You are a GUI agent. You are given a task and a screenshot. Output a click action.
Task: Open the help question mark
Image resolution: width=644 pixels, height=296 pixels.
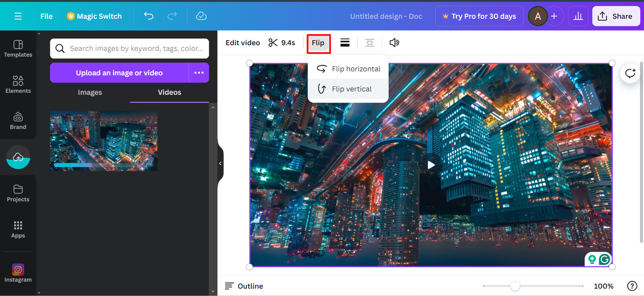632,286
